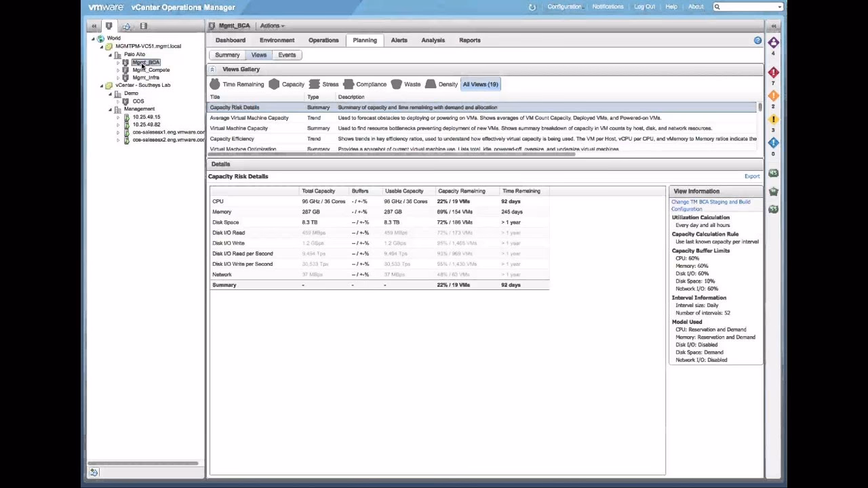The width and height of the screenshot is (868, 488).
Task: Select the inventory list icon in the toolbar
Action: pos(143,26)
